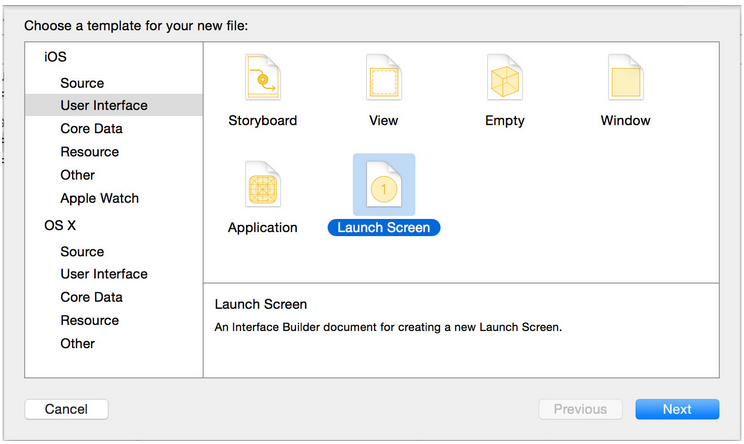Select Source under OS X

pyautogui.click(x=82, y=252)
